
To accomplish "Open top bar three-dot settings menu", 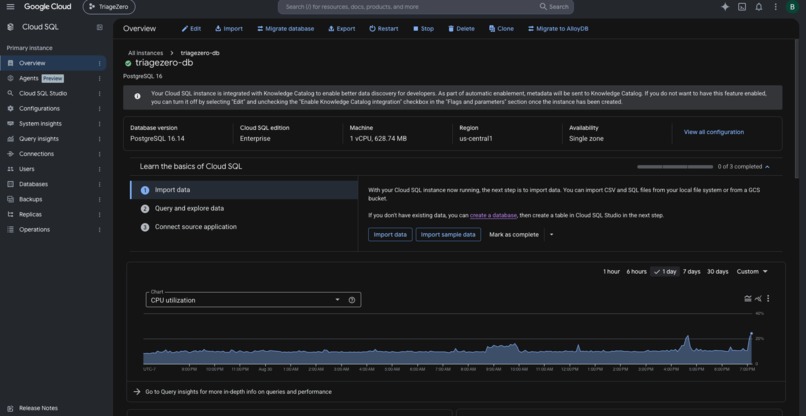I will coord(775,7).
